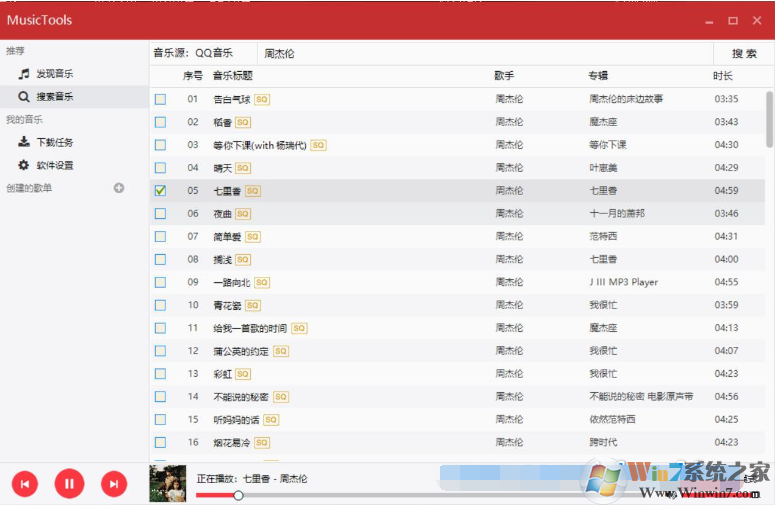Click the music note icon for 发现音乐
This screenshot has width=777, height=507.
pyautogui.click(x=24, y=74)
